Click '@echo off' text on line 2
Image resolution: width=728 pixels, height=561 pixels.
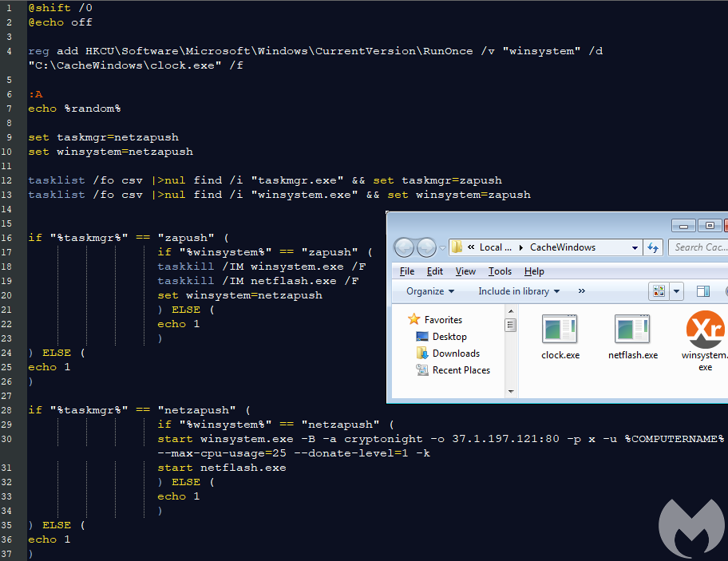point(61,22)
